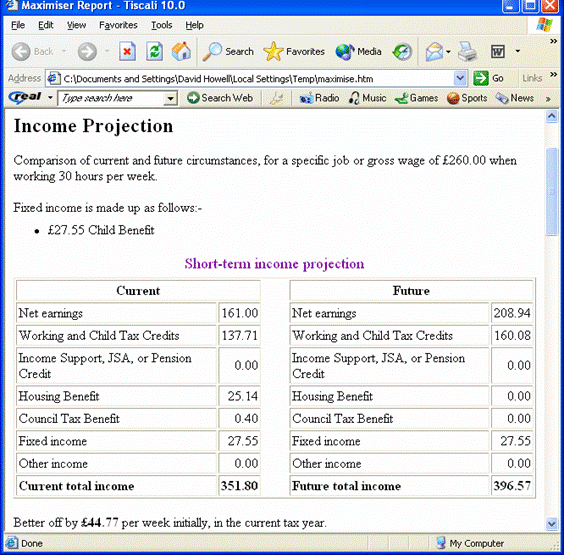Click the Go button
The height and width of the screenshot is (556, 565).
tap(489, 78)
